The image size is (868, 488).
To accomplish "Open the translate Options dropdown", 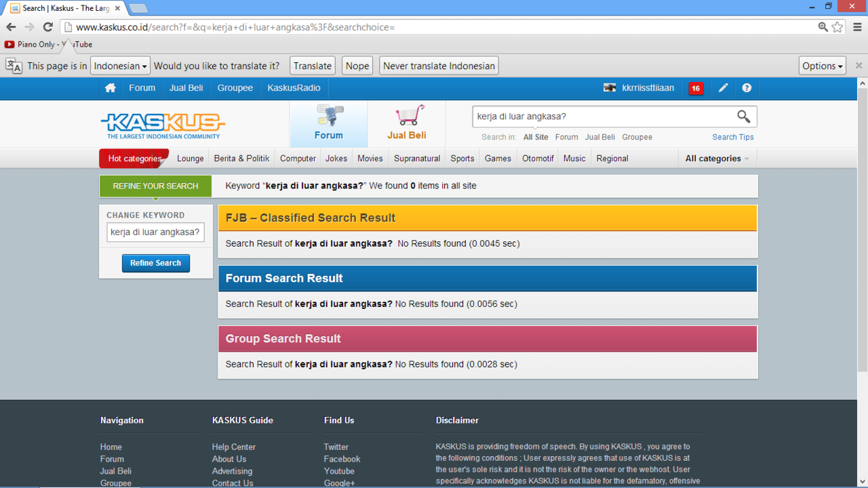I will pyautogui.click(x=823, y=66).
